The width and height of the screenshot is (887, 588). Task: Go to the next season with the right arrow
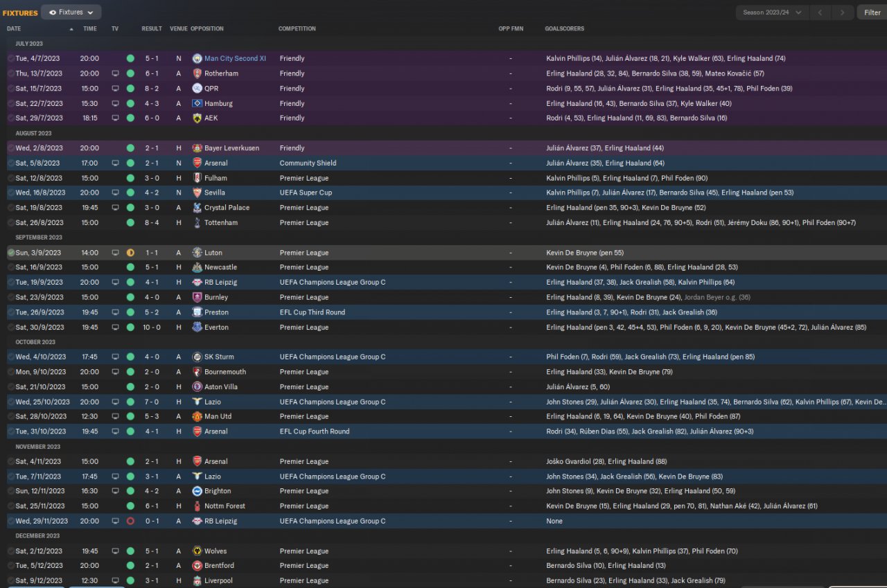[842, 12]
